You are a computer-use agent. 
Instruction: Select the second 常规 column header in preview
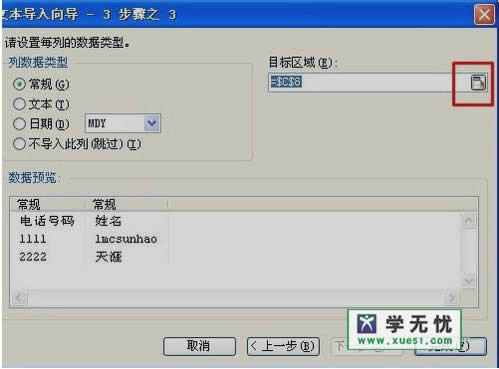(104, 204)
